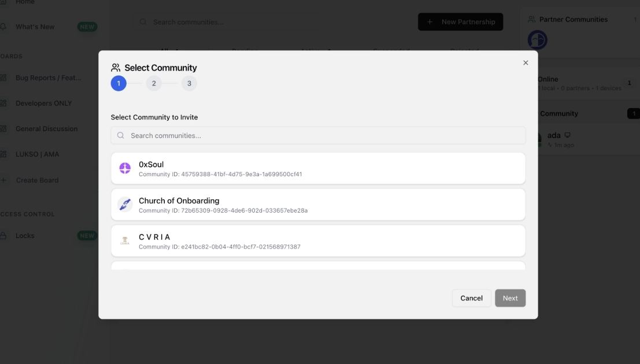The image size is (640, 364).
Task: Click the 0xSoul community logo icon
Action: pos(125,168)
